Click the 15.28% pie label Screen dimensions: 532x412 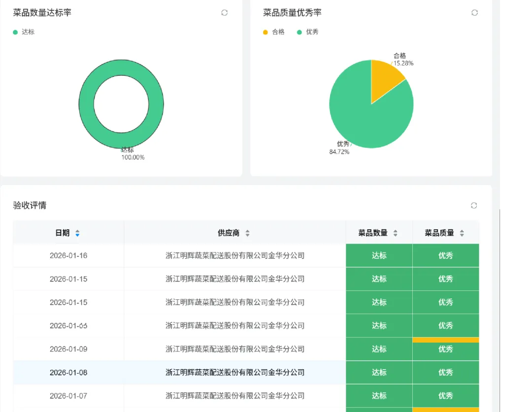click(x=403, y=63)
